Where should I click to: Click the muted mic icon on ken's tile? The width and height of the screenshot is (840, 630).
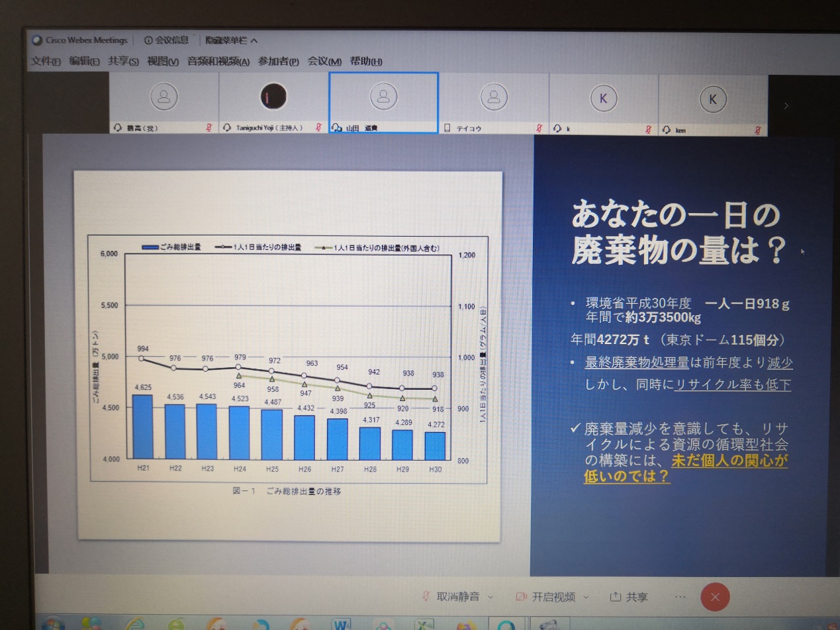758,130
